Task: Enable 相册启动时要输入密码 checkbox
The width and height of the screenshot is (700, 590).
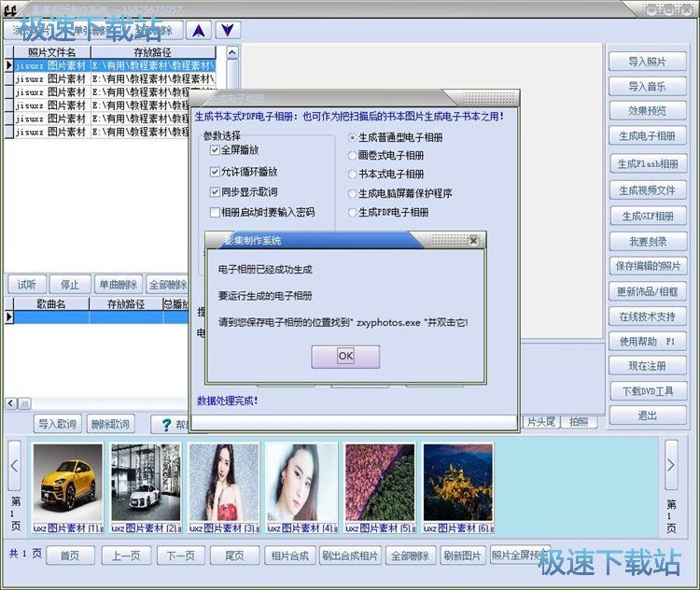Action: point(215,213)
